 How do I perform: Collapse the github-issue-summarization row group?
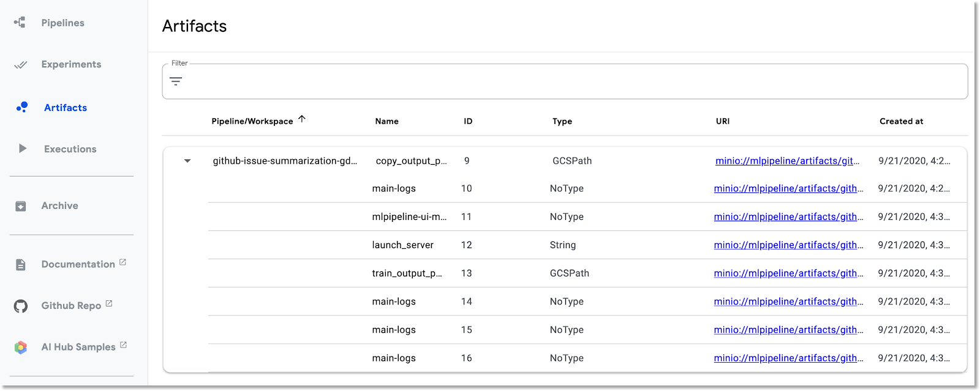coord(187,161)
